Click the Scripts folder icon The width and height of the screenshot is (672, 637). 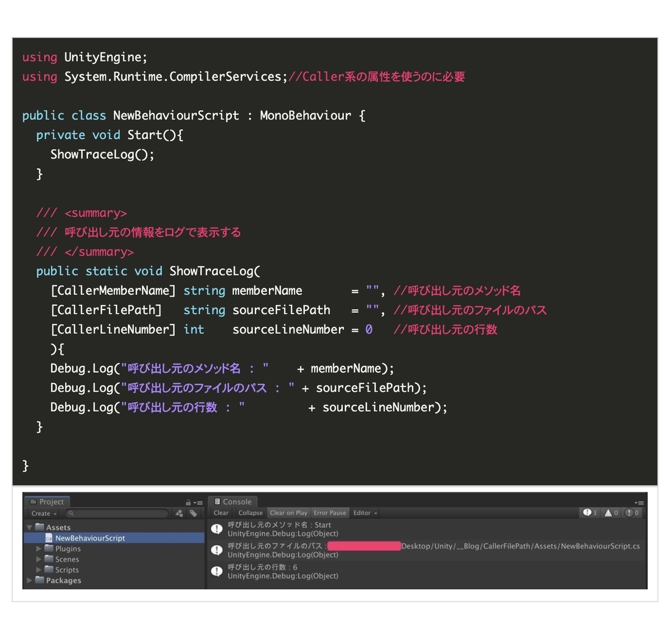pyautogui.click(x=49, y=570)
